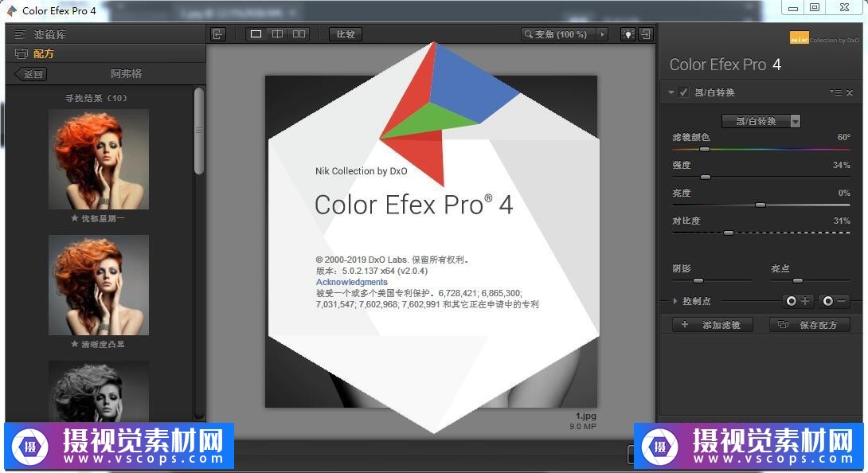Toggle the lightbulb background color icon
The width and height of the screenshot is (868, 473).
pyautogui.click(x=628, y=34)
